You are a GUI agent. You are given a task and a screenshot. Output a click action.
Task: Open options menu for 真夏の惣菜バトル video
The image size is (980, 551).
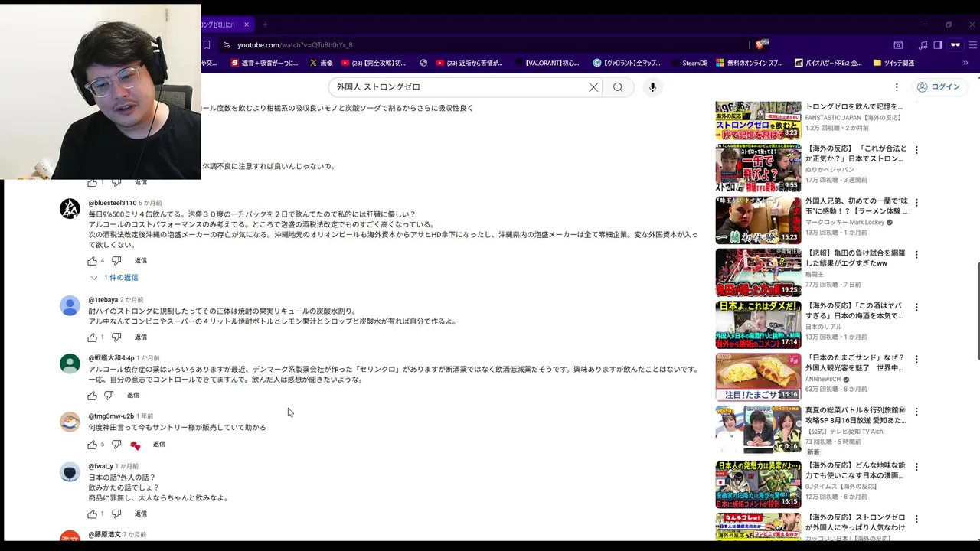pos(916,412)
